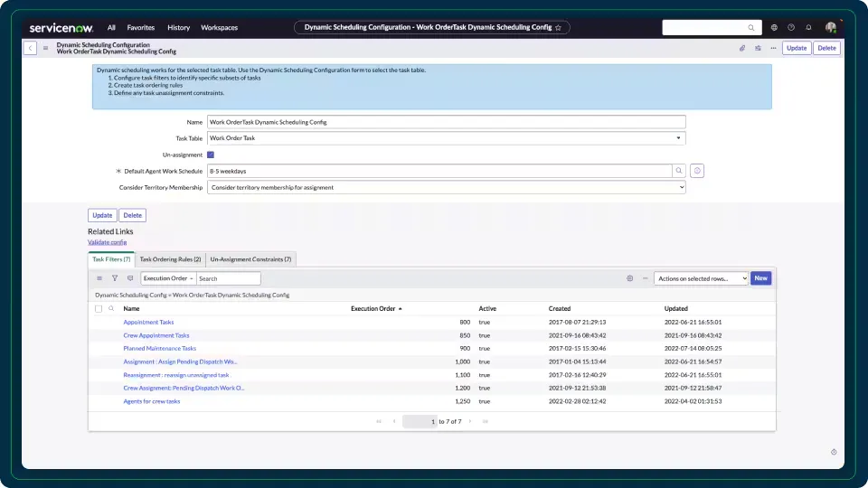The width and height of the screenshot is (868, 488).
Task: Open the Un-Assignment Constraints tab
Action: coord(250,259)
